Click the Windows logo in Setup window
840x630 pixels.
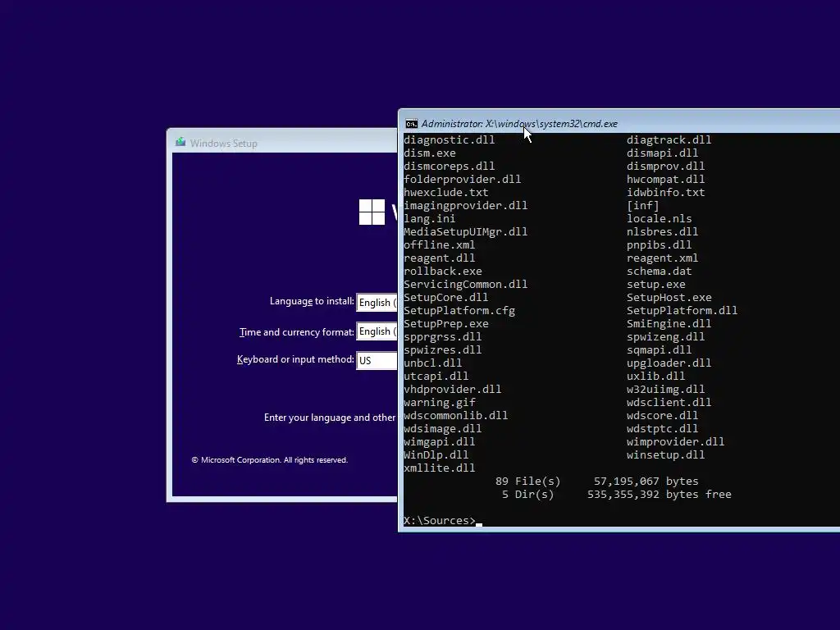pos(372,212)
